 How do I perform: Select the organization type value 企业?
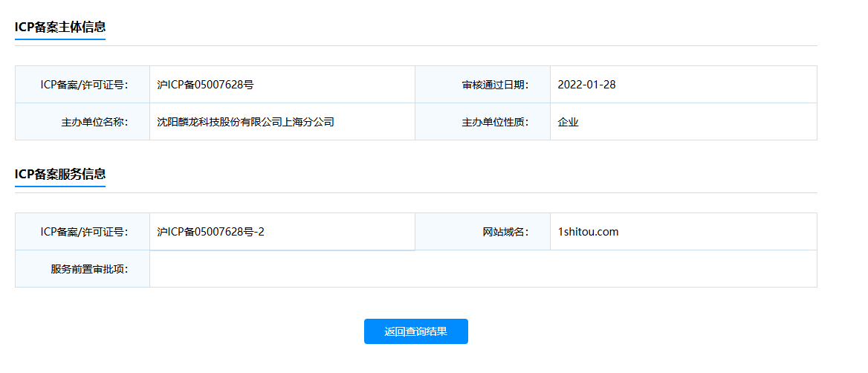[x=569, y=122]
